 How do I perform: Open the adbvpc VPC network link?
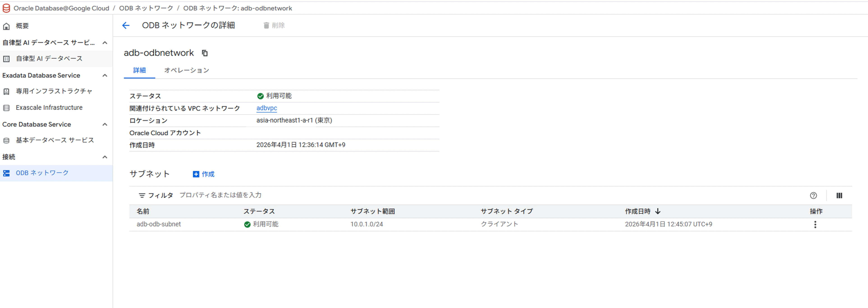(267, 108)
